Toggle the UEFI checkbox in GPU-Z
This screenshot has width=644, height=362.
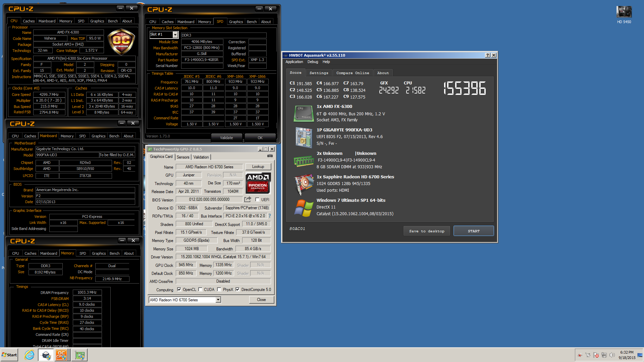pos(257,199)
